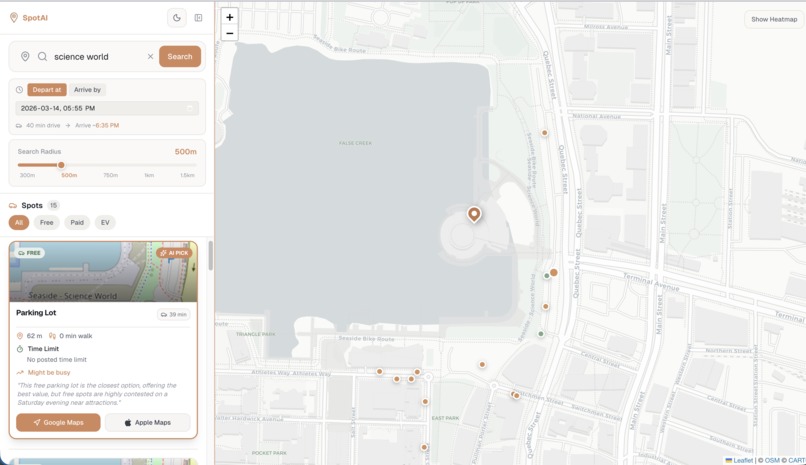Set radius to 1km label
This screenshot has width=806, height=465.
149,175
